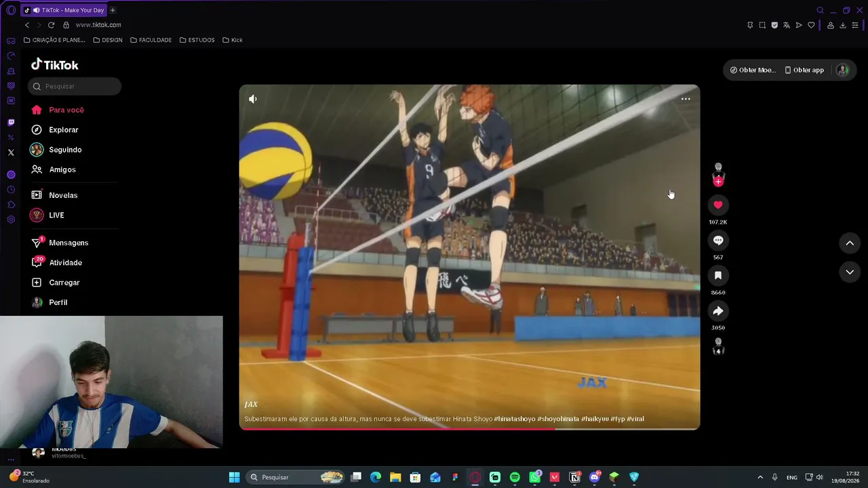This screenshot has width=868, height=488.
Task: Reload the page
Action: pyautogui.click(x=51, y=25)
